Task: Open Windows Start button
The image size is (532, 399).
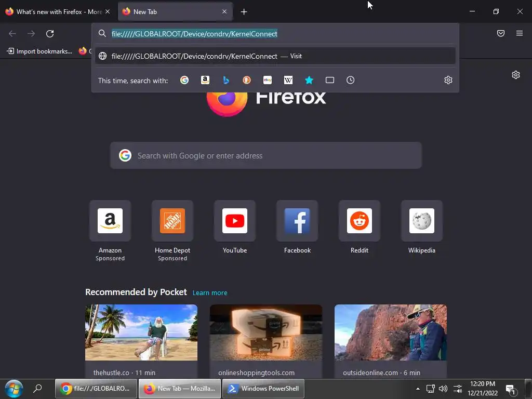Action: [x=14, y=389]
